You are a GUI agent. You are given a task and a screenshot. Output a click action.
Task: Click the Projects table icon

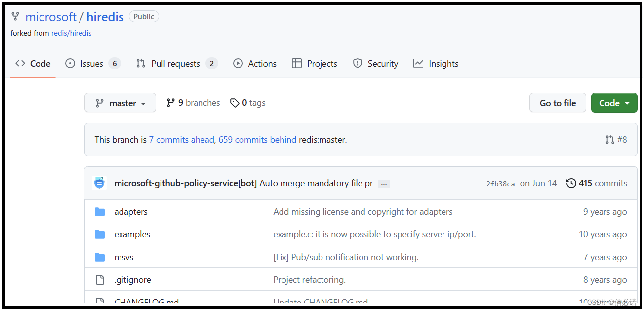297,63
